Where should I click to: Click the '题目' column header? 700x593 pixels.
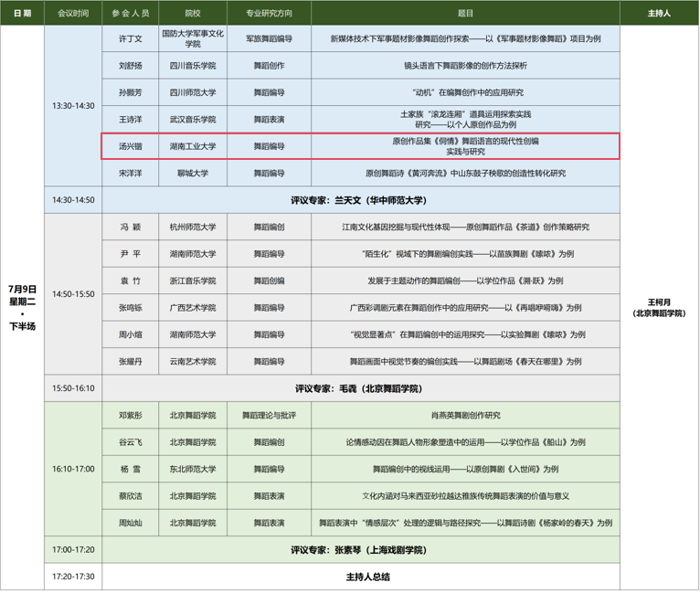click(x=466, y=13)
